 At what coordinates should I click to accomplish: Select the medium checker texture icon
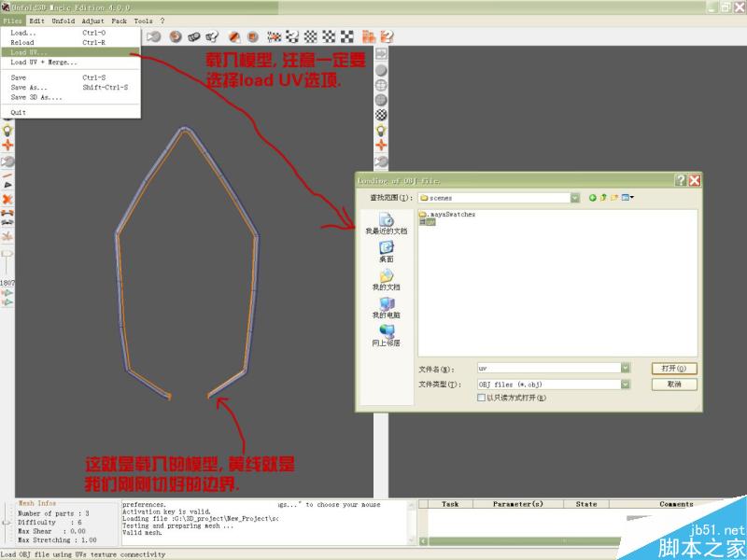pyautogui.click(x=329, y=36)
